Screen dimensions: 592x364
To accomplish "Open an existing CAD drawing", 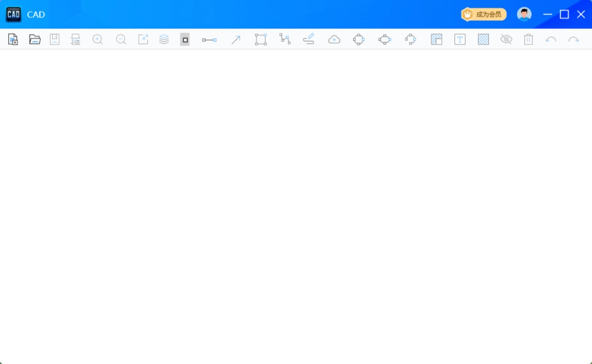I will (x=35, y=39).
